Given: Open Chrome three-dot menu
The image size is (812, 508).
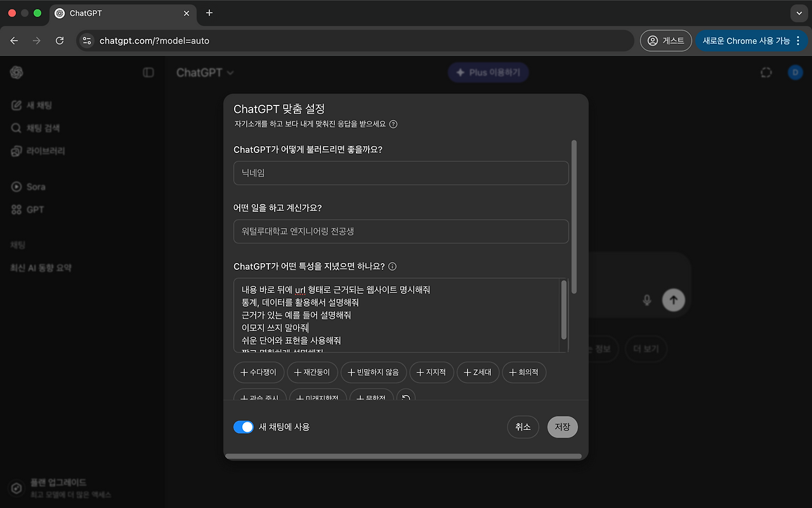Looking at the screenshot, I should pyautogui.click(x=798, y=41).
